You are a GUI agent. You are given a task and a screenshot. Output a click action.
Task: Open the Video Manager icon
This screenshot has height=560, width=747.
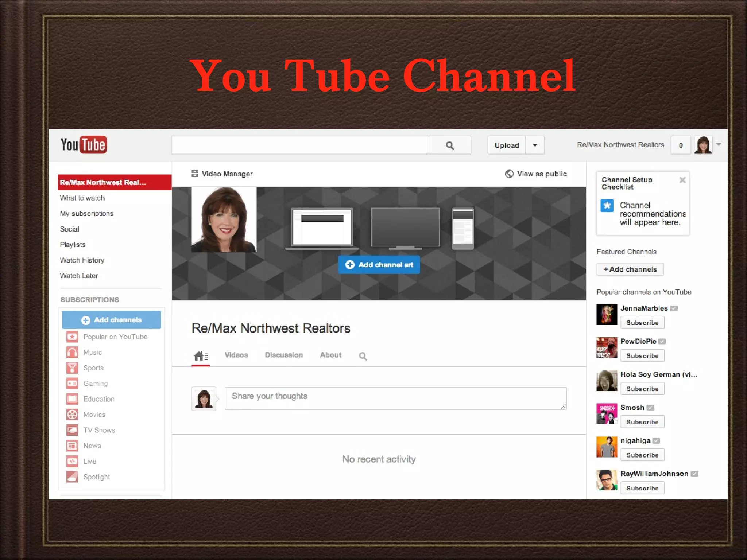pos(195,174)
